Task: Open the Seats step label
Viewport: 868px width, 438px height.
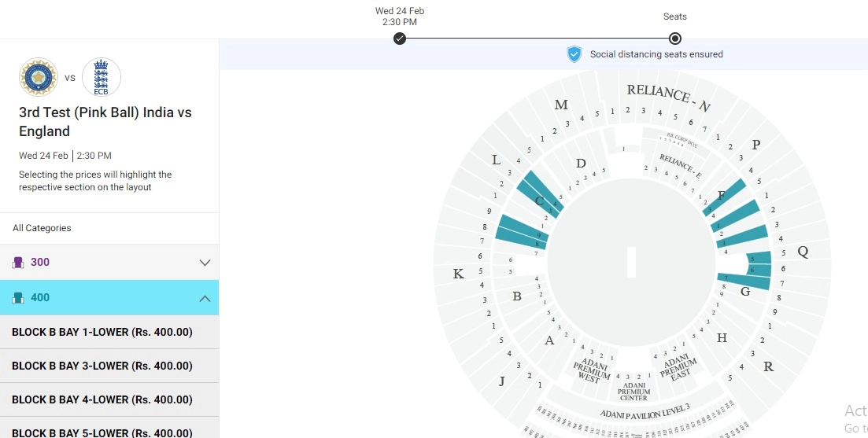Action: (x=674, y=17)
